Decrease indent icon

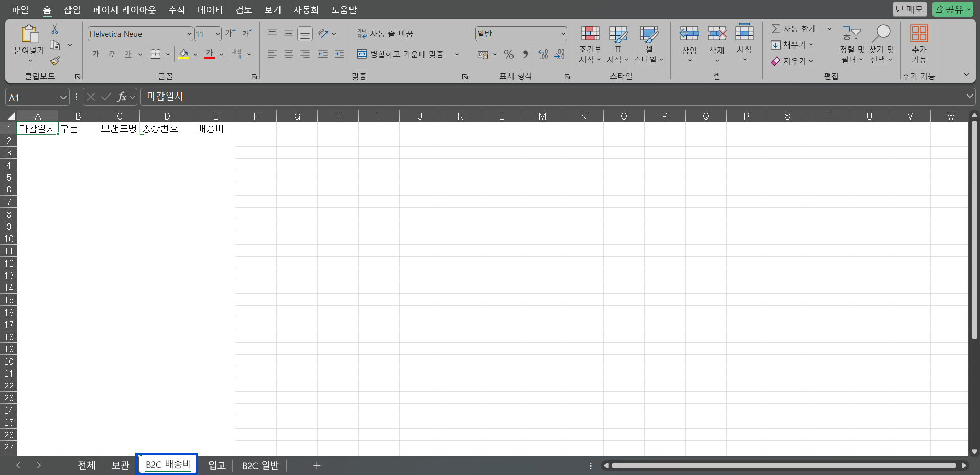(323, 54)
